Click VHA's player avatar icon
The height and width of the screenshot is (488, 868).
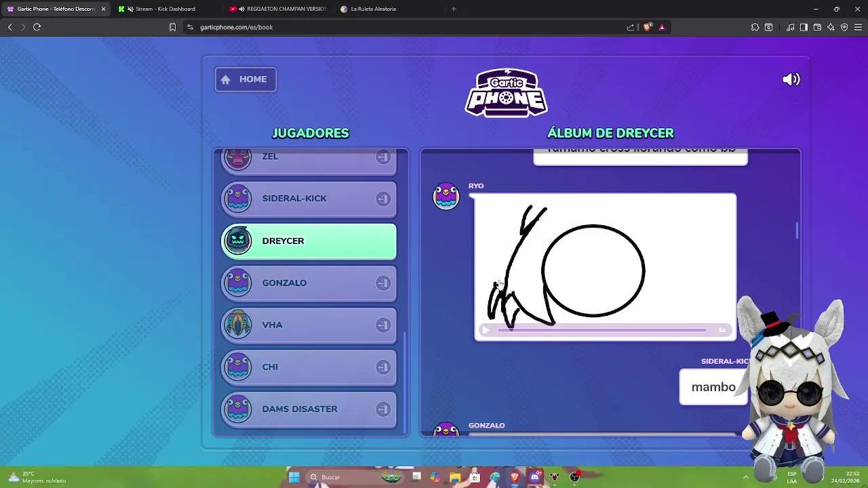click(237, 325)
